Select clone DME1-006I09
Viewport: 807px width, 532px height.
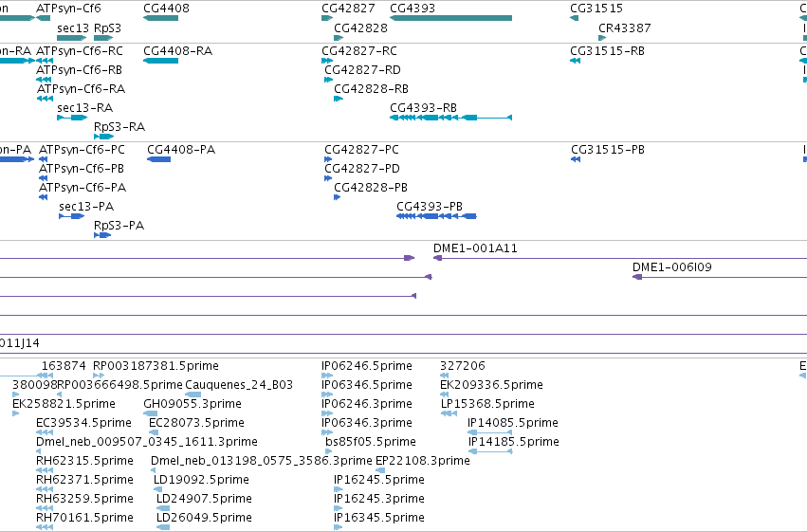tap(672, 267)
